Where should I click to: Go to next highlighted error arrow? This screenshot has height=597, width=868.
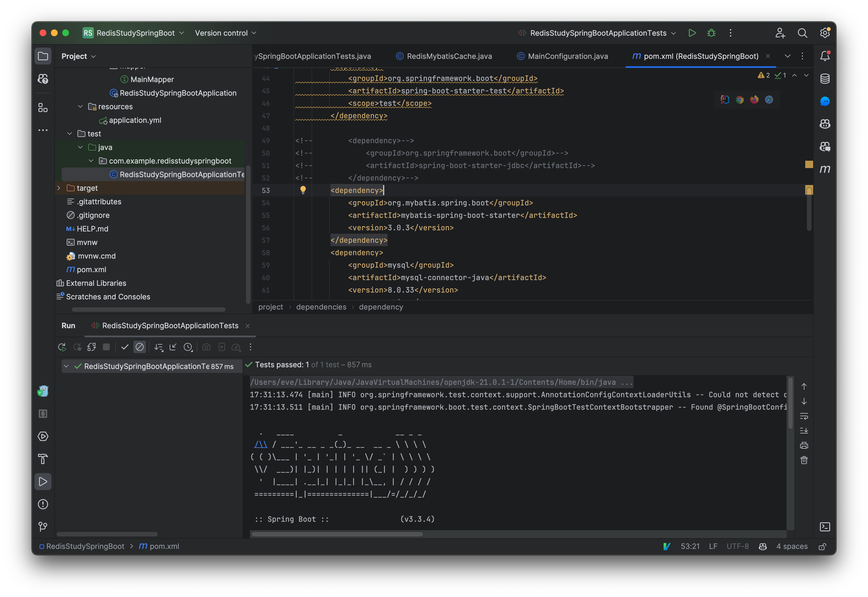tap(806, 75)
